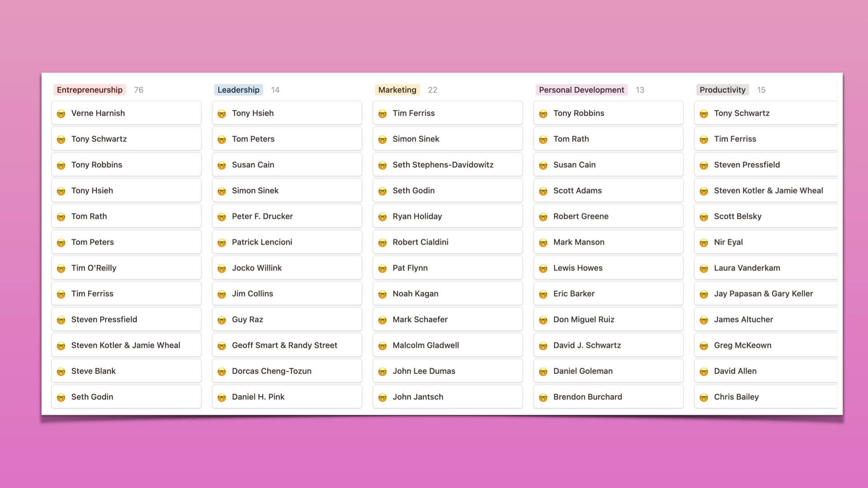Open Tony Robbins card in Personal Development

tap(609, 113)
